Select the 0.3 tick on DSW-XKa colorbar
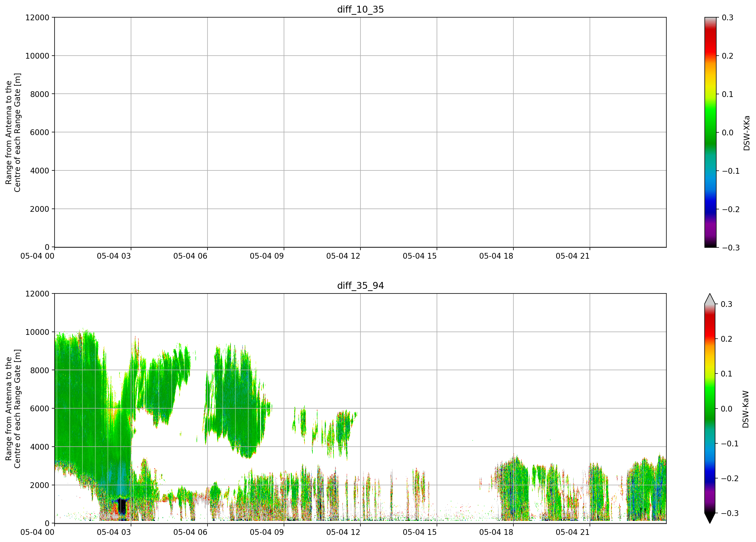756x542 pixels. [728, 18]
